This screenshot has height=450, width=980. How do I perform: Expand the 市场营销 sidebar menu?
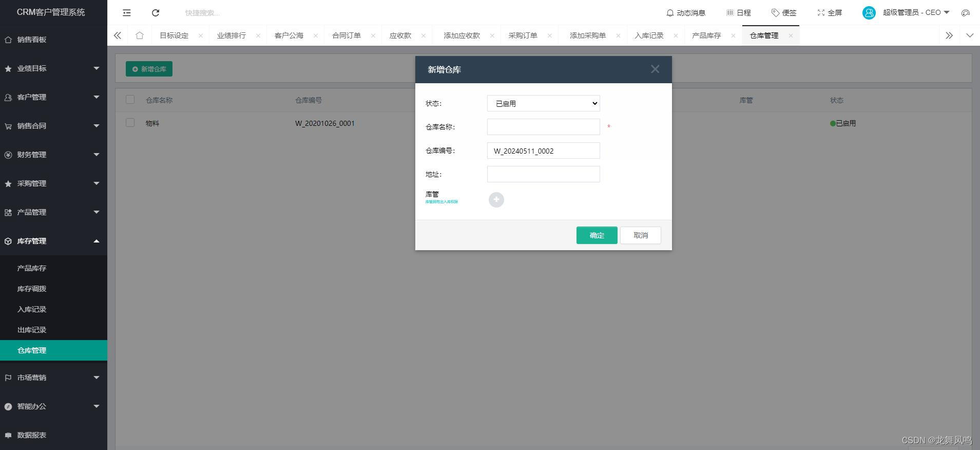(x=53, y=378)
